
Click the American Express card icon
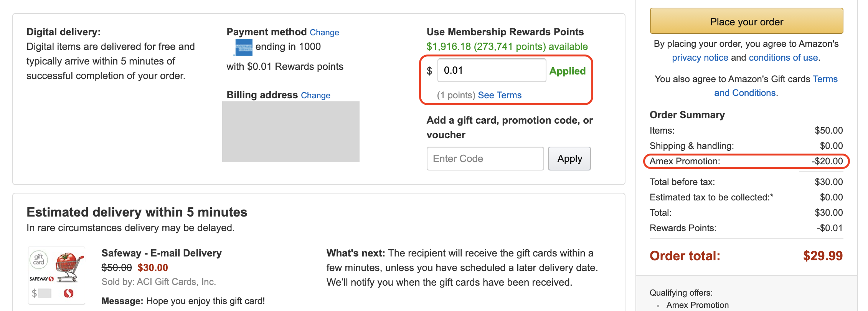pos(243,47)
